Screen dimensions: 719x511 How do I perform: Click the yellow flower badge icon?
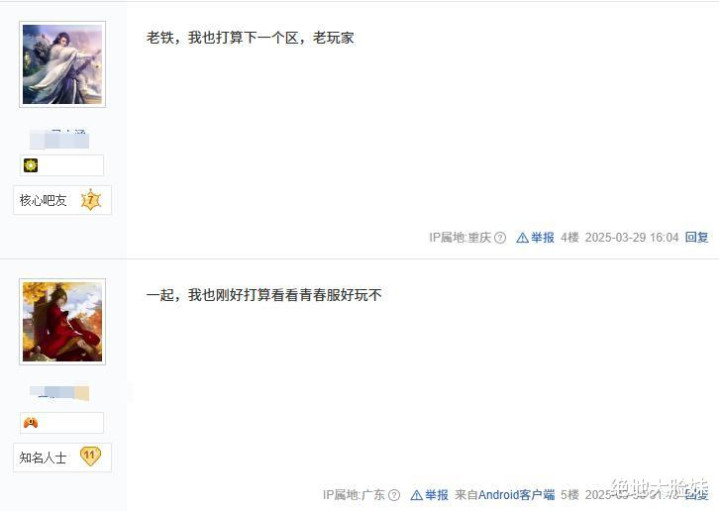[31, 165]
